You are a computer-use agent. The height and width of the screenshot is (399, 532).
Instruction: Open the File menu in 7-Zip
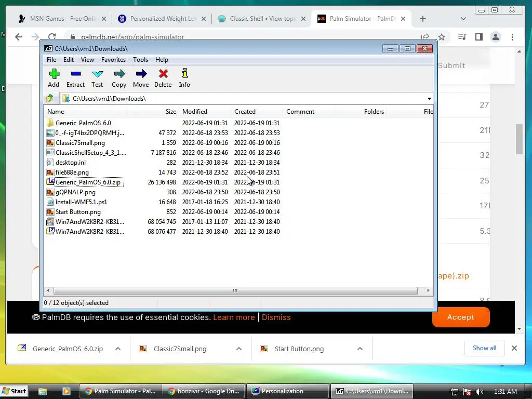51,60
